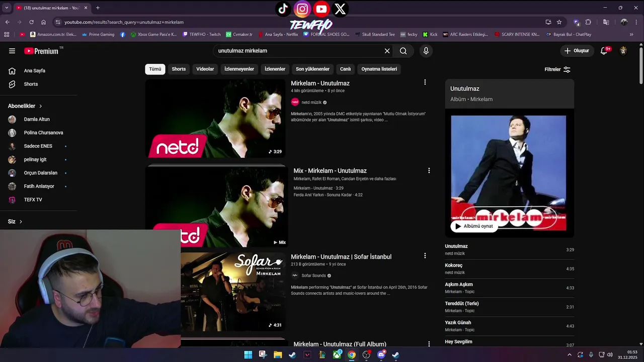
Task: Open a new browser tab
Action: 98,8
